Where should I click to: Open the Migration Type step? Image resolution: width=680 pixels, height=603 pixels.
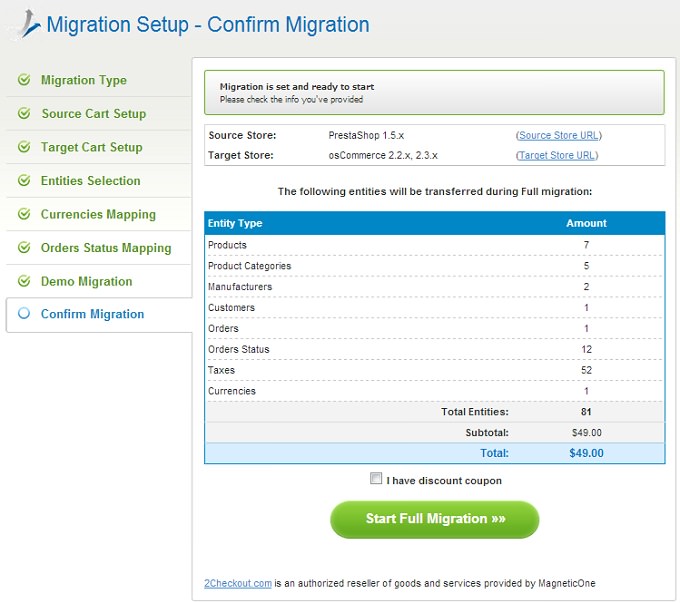coord(84,80)
